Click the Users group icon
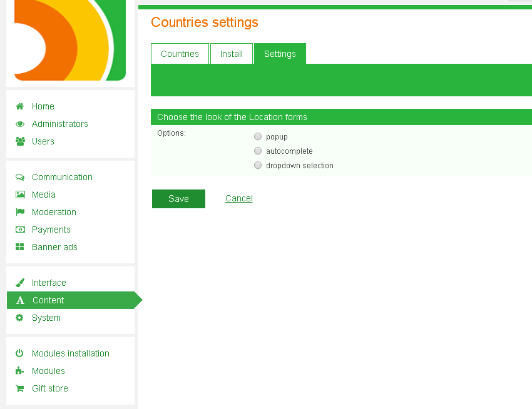 21,141
